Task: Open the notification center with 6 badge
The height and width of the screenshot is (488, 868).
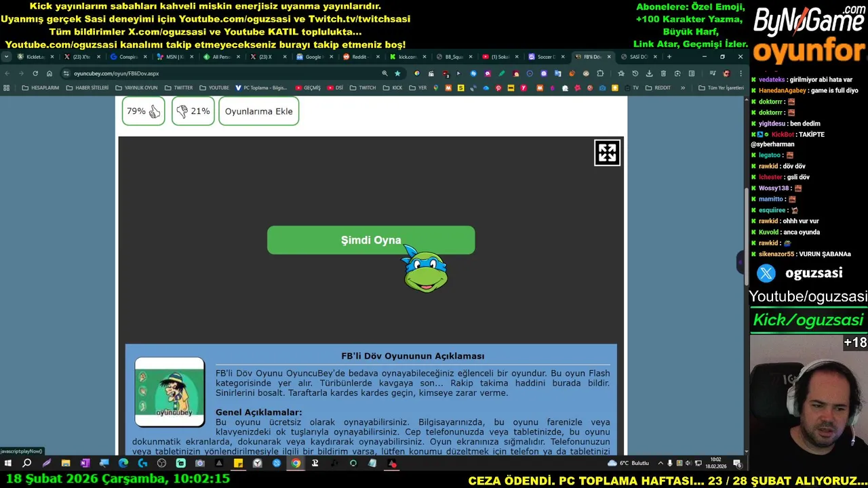Action: point(737,464)
